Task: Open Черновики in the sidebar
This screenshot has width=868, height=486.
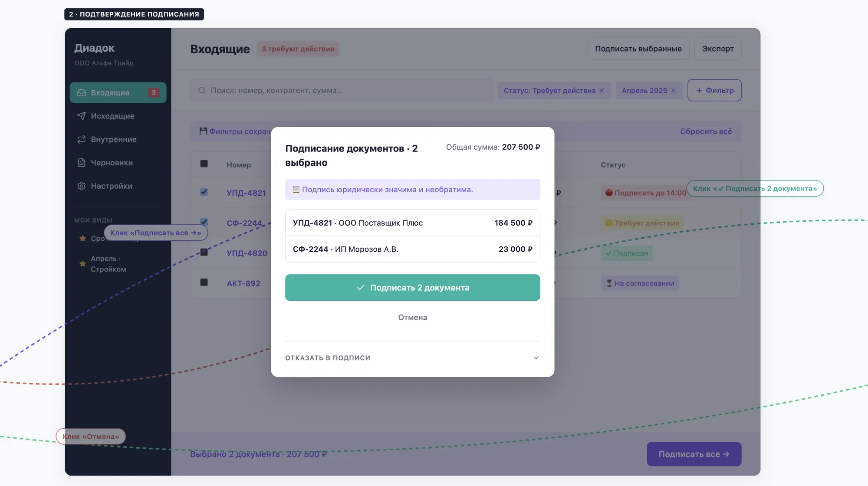Action: (118, 163)
